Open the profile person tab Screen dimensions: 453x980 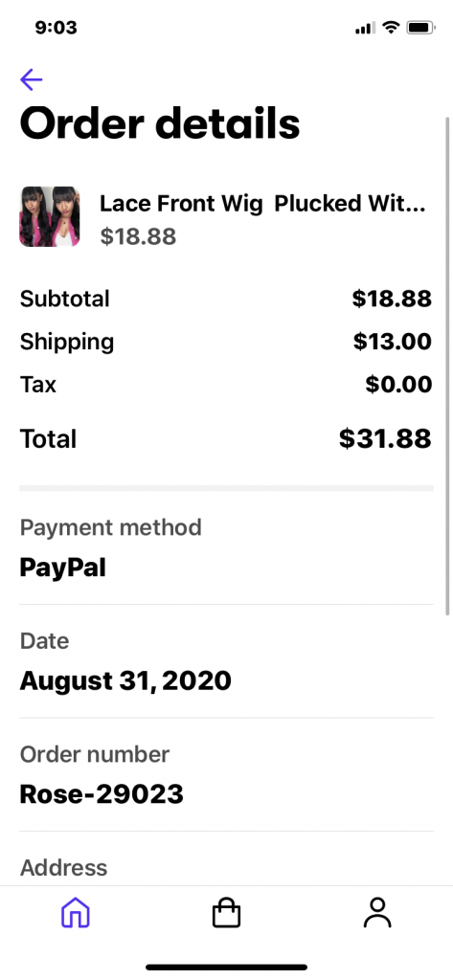[377, 913]
